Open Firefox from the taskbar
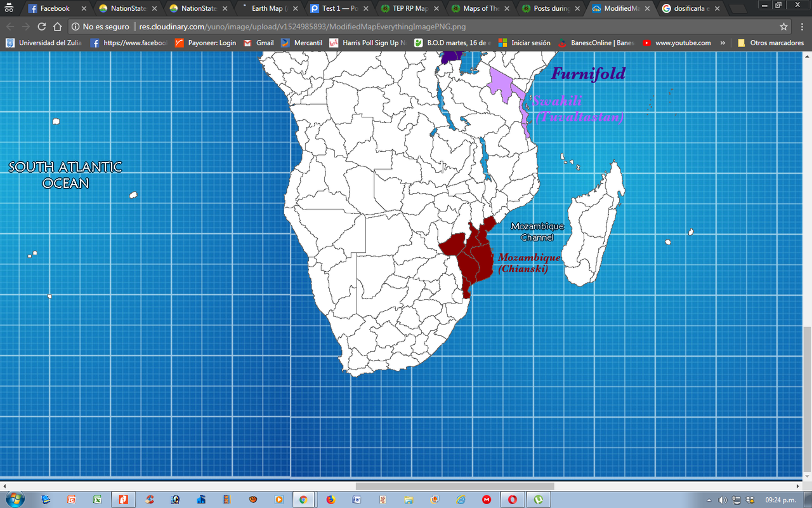This screenshot has width=812, height=508. [331, 499]
